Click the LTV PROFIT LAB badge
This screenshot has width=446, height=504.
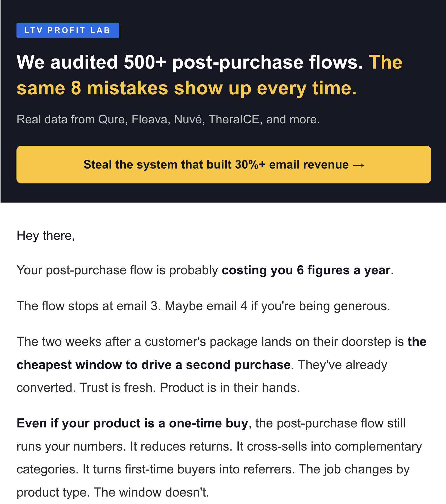point(68,30)
